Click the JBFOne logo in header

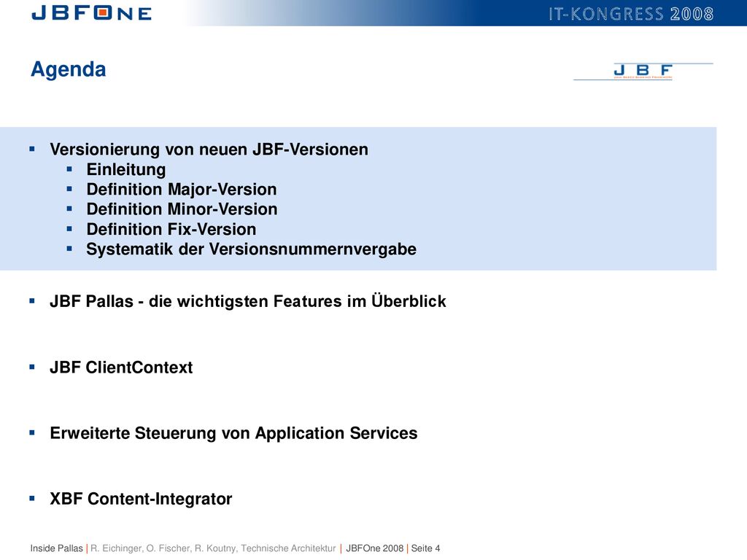coord(91,13)
